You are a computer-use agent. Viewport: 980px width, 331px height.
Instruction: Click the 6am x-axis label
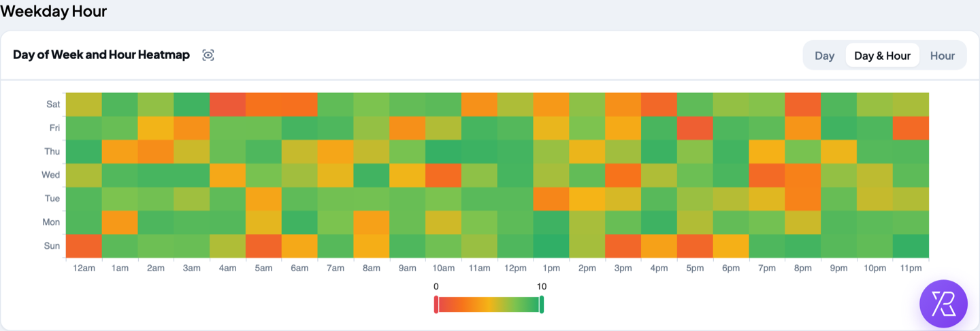[299, 268]
